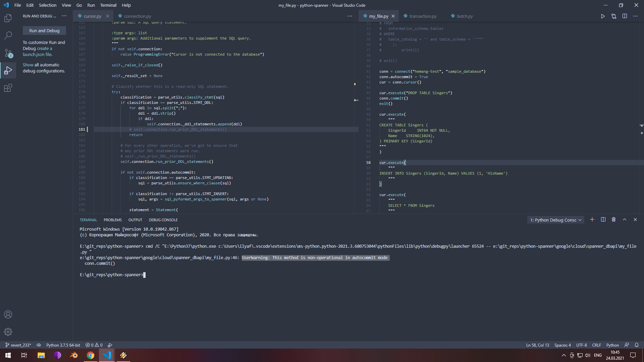Open the Terminal menu
Viewport: 644px width, 362px height.
click(108, 5)
